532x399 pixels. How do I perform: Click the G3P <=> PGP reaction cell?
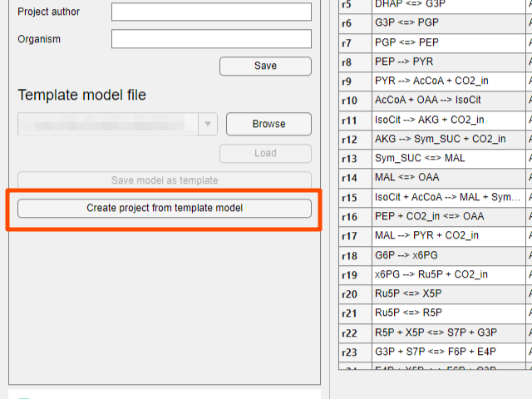[x=447, y=23]
